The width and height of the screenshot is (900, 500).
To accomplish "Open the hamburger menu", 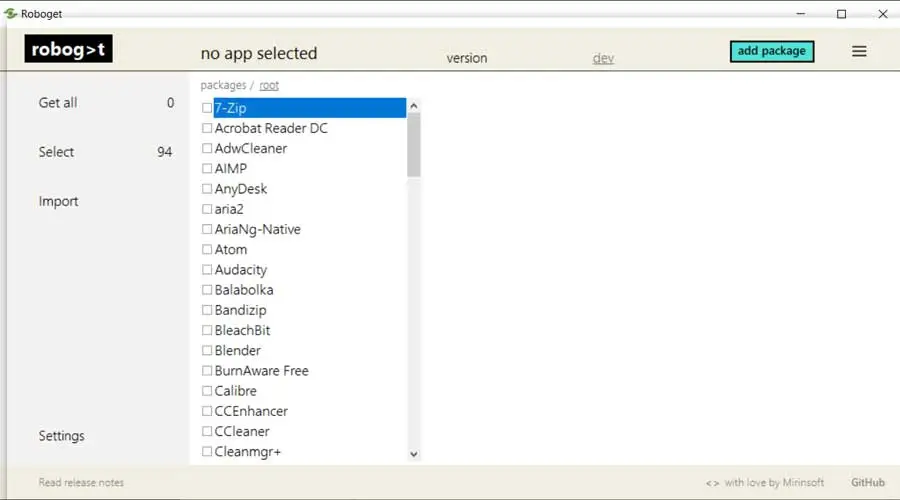I will click(859, 52).
